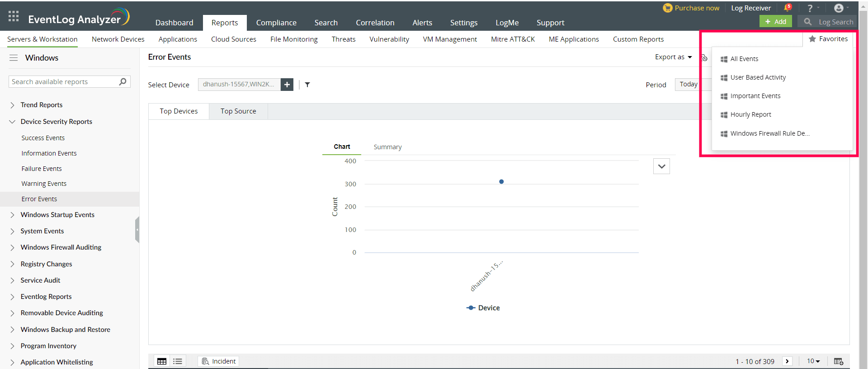
Task: Toggle the Windows sidebar hamburger menu
Action: (x=14, y=58)
